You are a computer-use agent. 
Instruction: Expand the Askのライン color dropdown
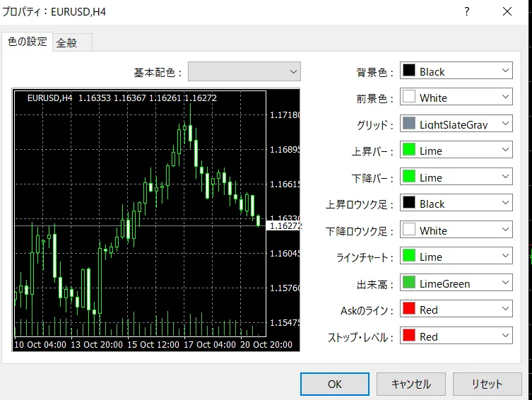[x=456, y=309]
